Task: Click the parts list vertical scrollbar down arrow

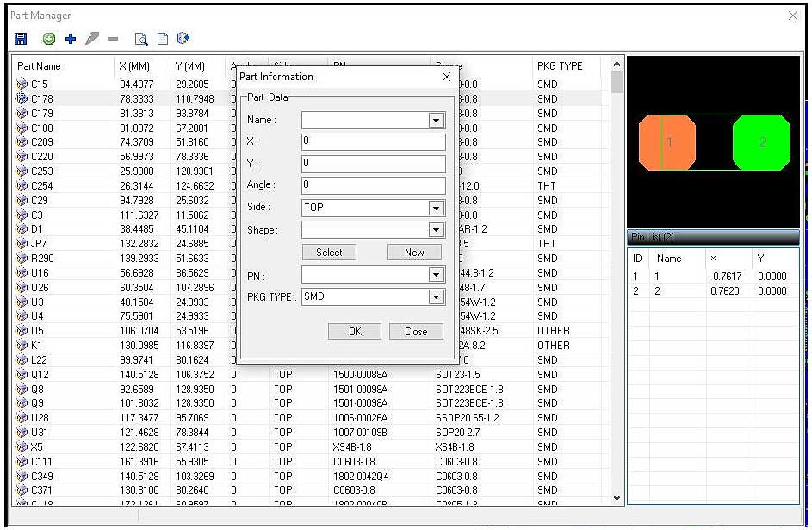Action: [x=616, y=498]
